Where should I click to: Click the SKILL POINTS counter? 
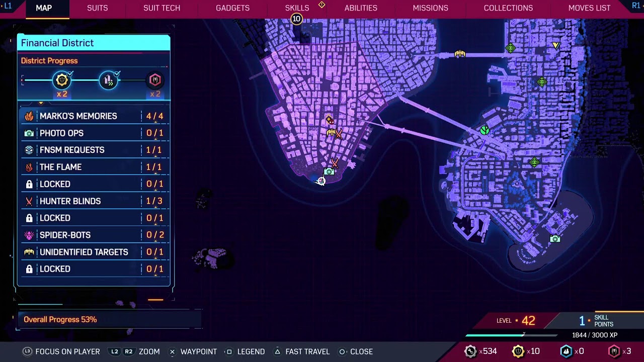[x=597, y=320]
